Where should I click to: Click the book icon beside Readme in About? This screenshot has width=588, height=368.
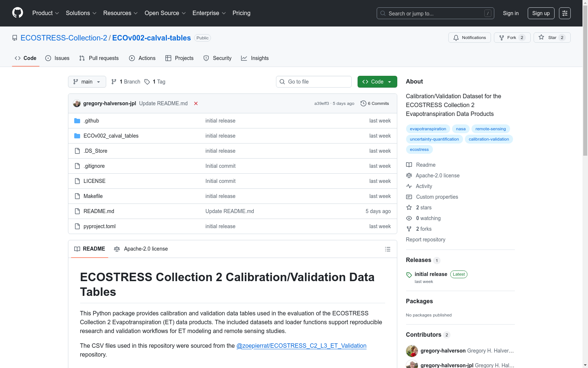[x=409, y=165]
